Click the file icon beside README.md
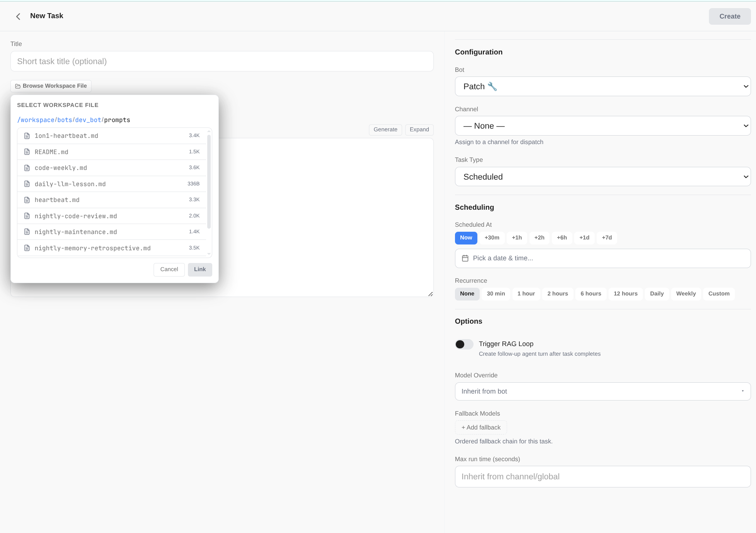Viewport: 756px width, 533px height. click(27, 151)
